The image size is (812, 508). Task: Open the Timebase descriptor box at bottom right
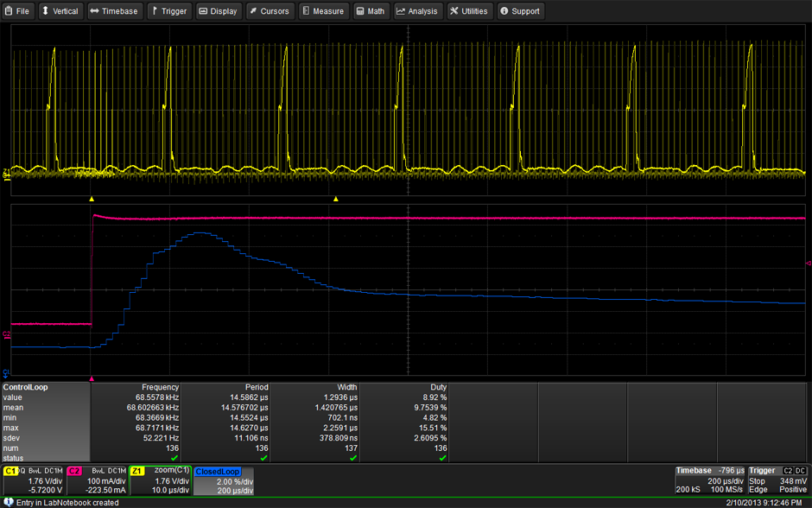coord(709,481)
